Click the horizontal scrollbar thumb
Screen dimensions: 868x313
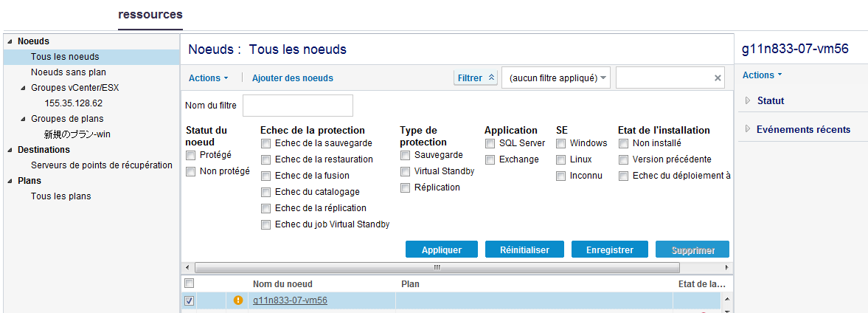[x=437, y=267]
